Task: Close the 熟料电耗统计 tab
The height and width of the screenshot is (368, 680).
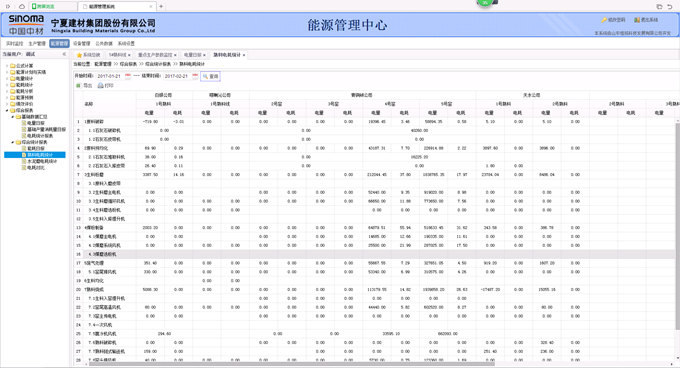Action: coord(244,55)
